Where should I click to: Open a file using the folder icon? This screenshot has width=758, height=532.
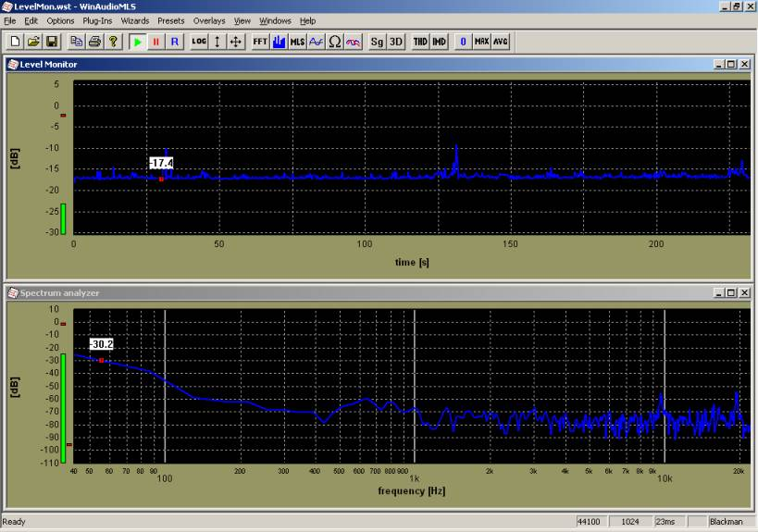pyautogui.click(x=33, y=42)
